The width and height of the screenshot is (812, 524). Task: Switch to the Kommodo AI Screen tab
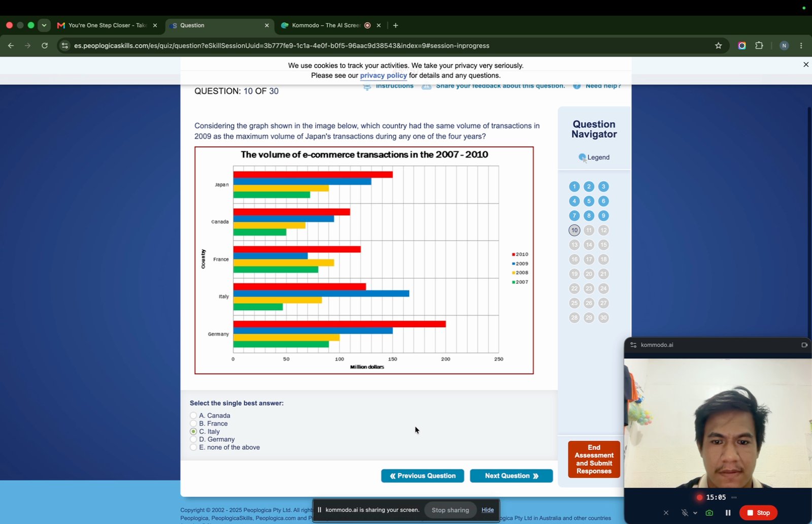[x=331, y=25]
